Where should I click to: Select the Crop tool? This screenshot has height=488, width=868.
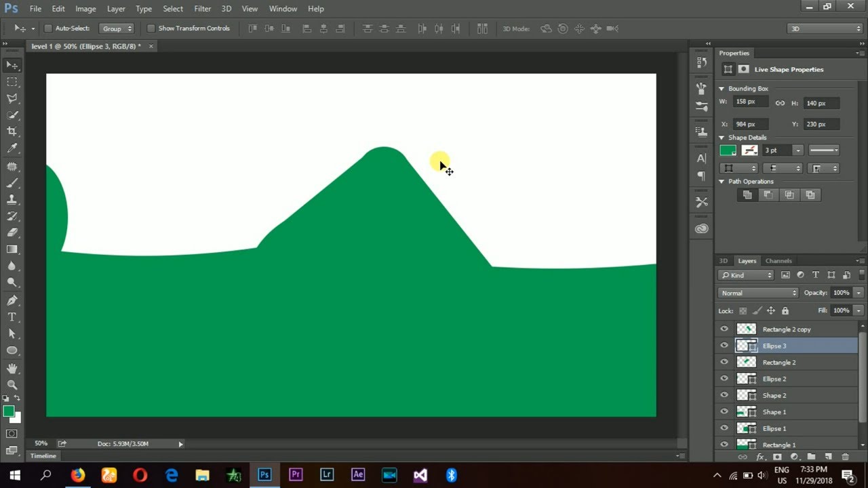pos(12,131)
